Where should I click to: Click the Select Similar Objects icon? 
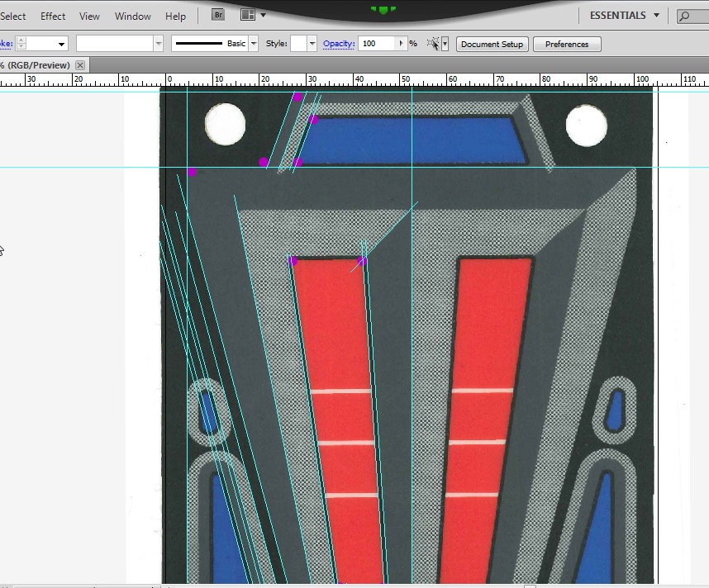(x=432, y=44)
